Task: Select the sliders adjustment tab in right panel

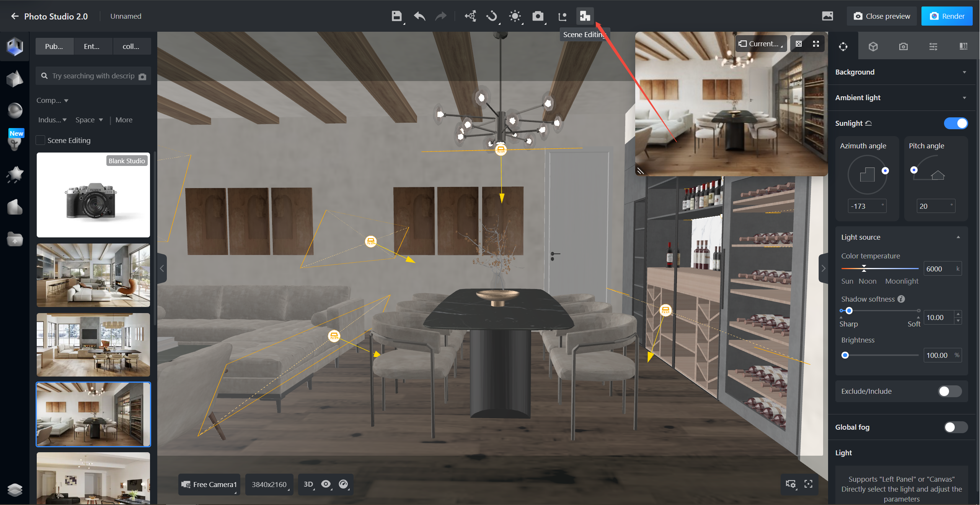Action: 933,46
